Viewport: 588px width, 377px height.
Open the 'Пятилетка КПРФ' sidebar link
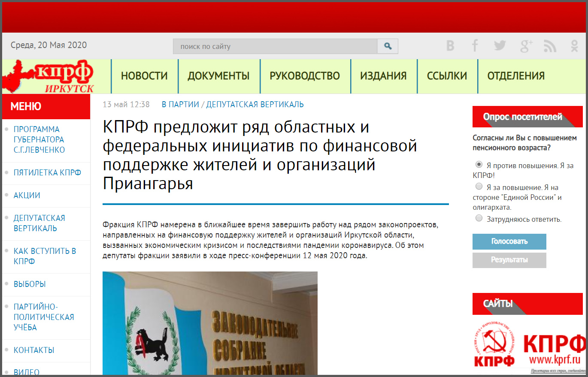47,173
